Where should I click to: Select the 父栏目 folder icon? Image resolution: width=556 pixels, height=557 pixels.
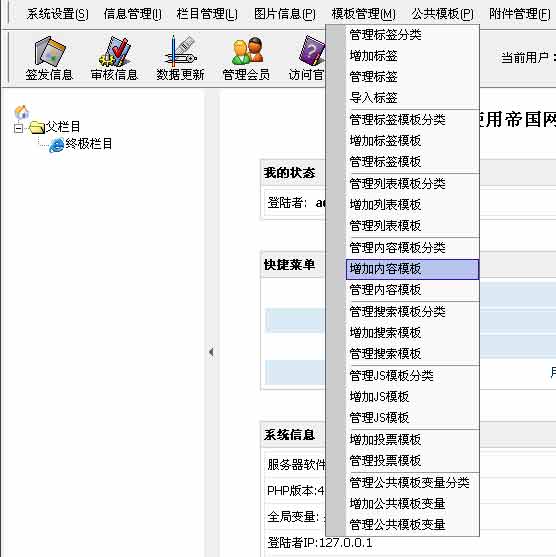click(37, 127)
